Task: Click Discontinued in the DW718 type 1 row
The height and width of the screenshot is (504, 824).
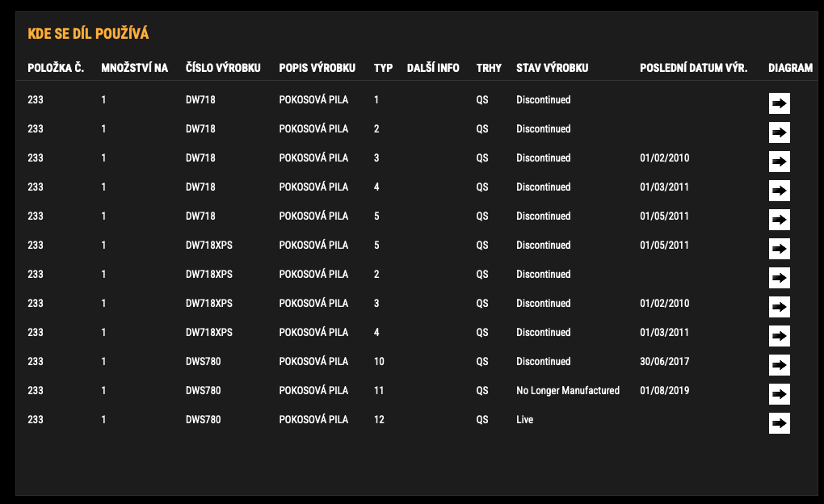Action: pos(544,100)
